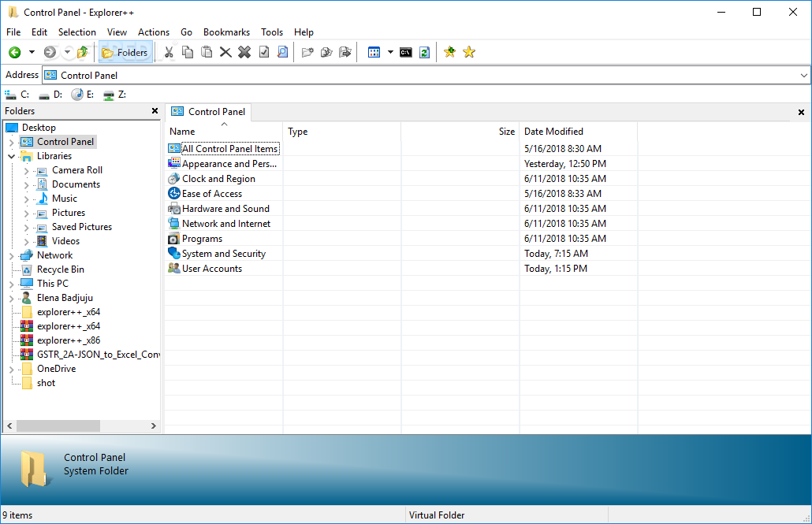Select Elena Badjuju user folder
812x524 pixels.
click(x=65, y=298)
